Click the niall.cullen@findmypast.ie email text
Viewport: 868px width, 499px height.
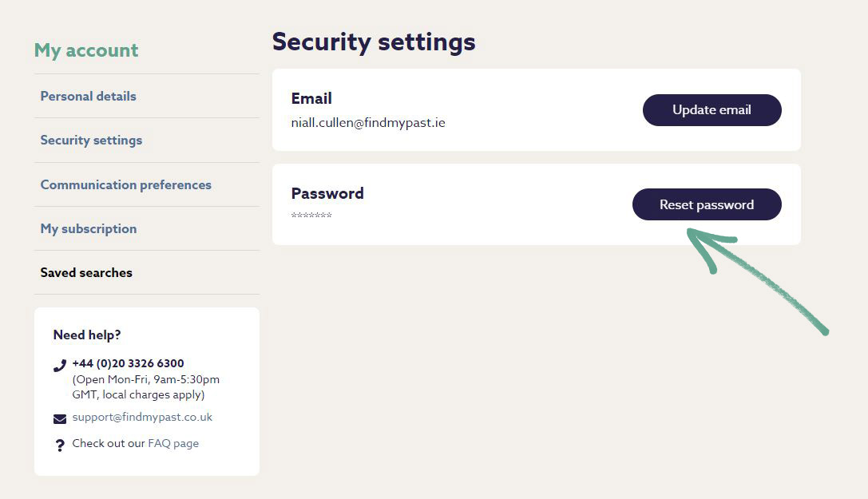(x=368, y=123)
